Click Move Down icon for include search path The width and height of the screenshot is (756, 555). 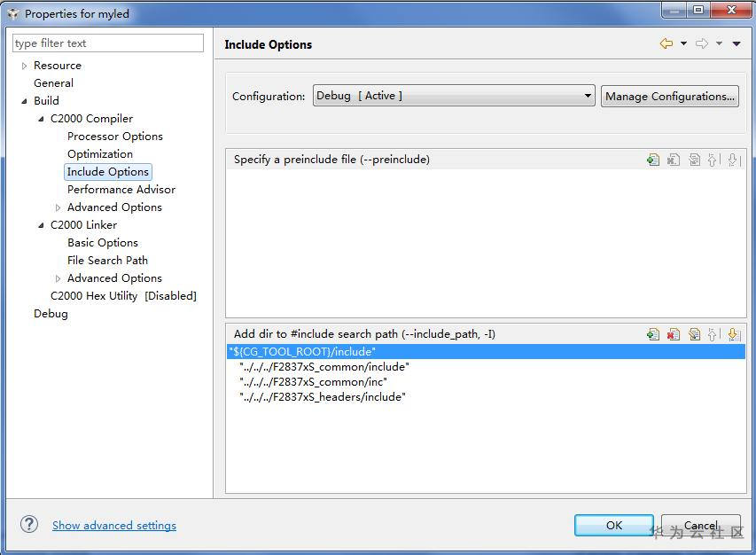[x=733, y=334]
